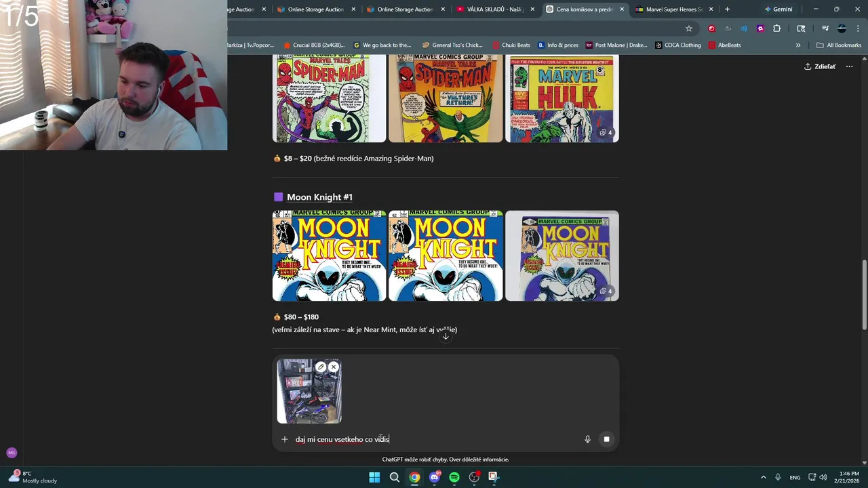Image resolution: width=868 pixels, height=488 pixels.
Task: Close the VÁLKA SKLADŮ tab
Action: coord(532,9)
